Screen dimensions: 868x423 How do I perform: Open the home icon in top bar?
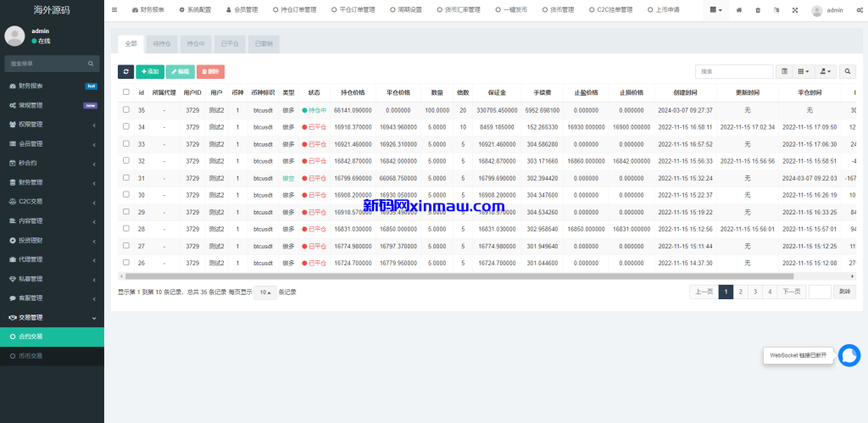(739, 10)
